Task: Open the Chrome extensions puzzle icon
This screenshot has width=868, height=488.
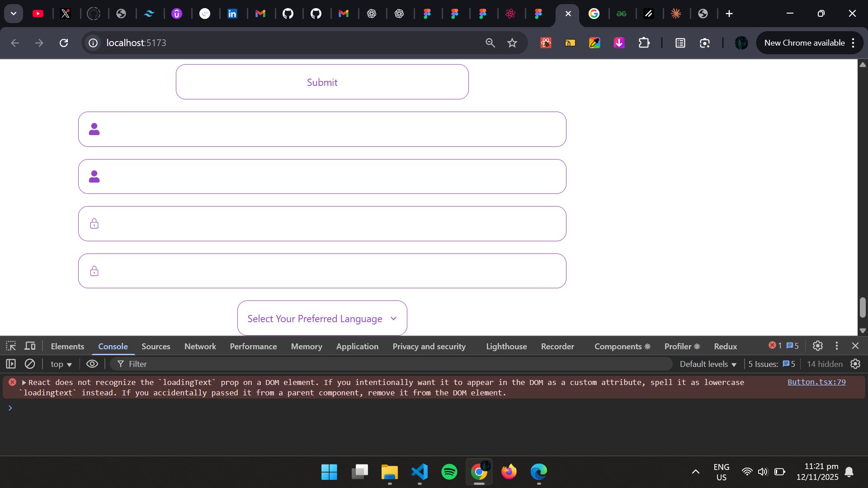Action: click(x=644, y=43)
